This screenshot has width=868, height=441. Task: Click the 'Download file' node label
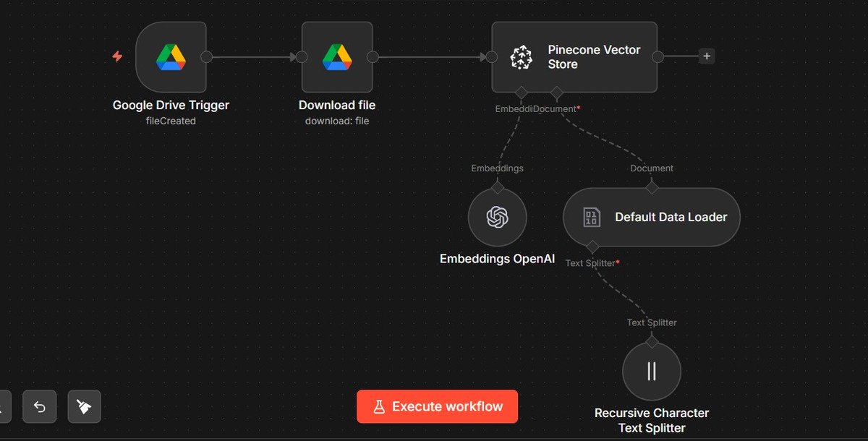click(x=337, y=106)
